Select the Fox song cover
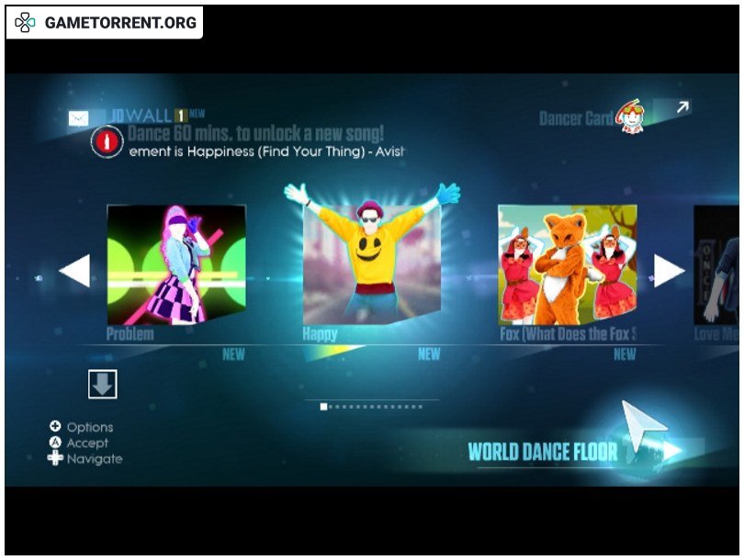Screen dimensions: 744x560 pyautogui.click(x=568, y=264)
